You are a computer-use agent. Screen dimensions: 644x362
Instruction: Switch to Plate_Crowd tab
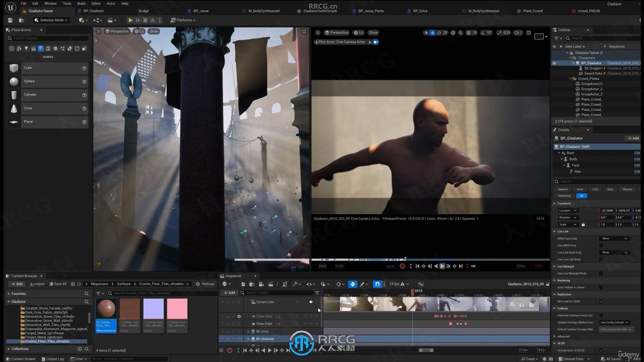point(533,11)
